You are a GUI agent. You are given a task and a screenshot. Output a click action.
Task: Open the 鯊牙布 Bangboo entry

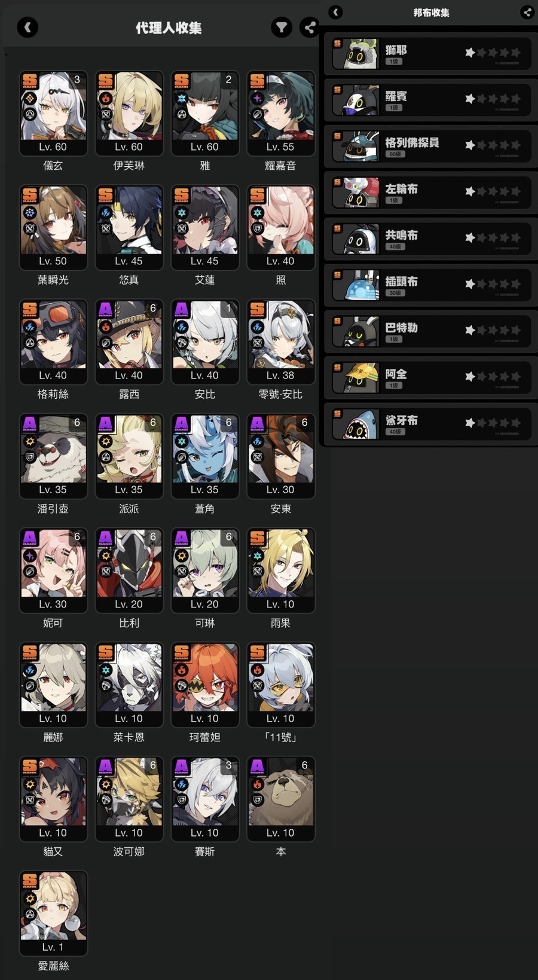pos(428,424)
